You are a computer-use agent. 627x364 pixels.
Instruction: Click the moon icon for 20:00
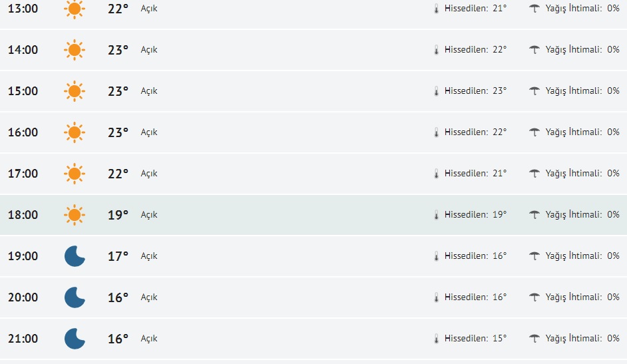click(x=75, y=297)
